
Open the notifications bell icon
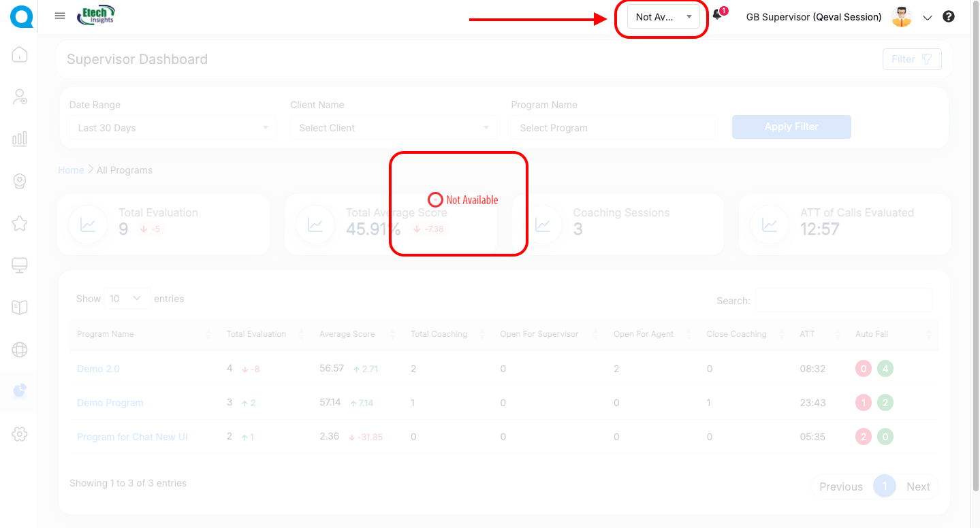tap(717, 16)
